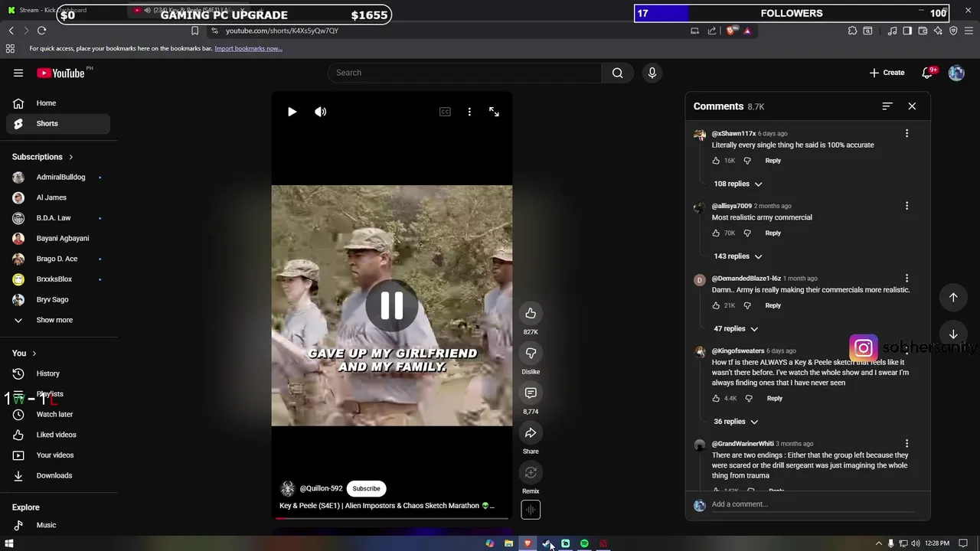Screen dimensions: 980x551
Task: Show hidden system tray icons
Action: tap(878, 543)
